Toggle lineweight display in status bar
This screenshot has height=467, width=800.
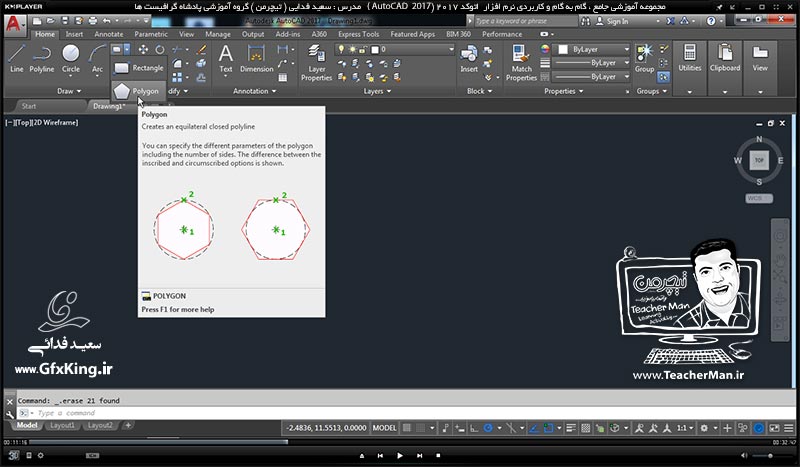tap(571, 428)
